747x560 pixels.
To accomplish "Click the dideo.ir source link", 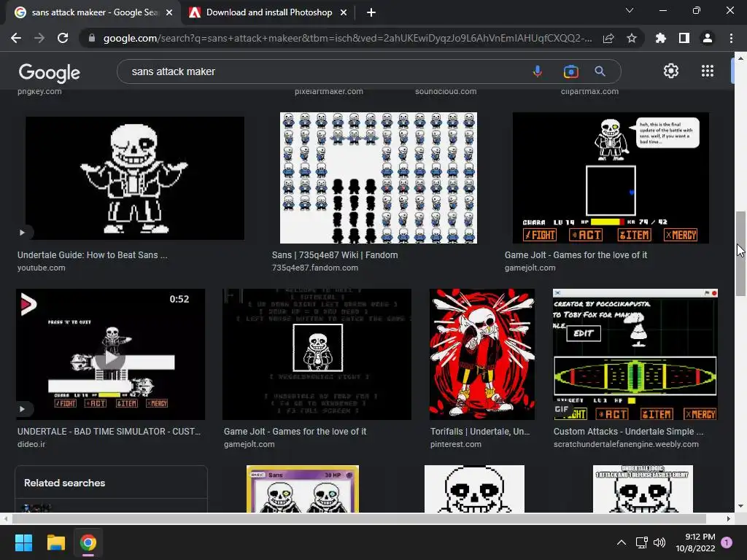I will [31, 444].
